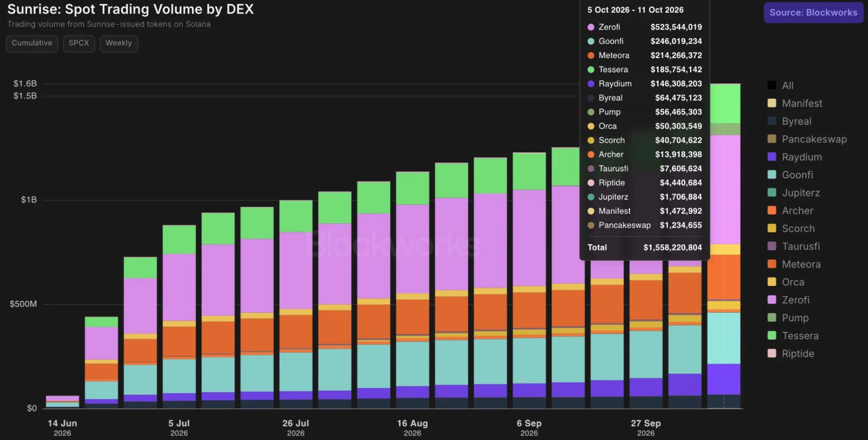Click the Tessera legend label
The height and width of the screenshot is (440, 868).
pos(800,336)
